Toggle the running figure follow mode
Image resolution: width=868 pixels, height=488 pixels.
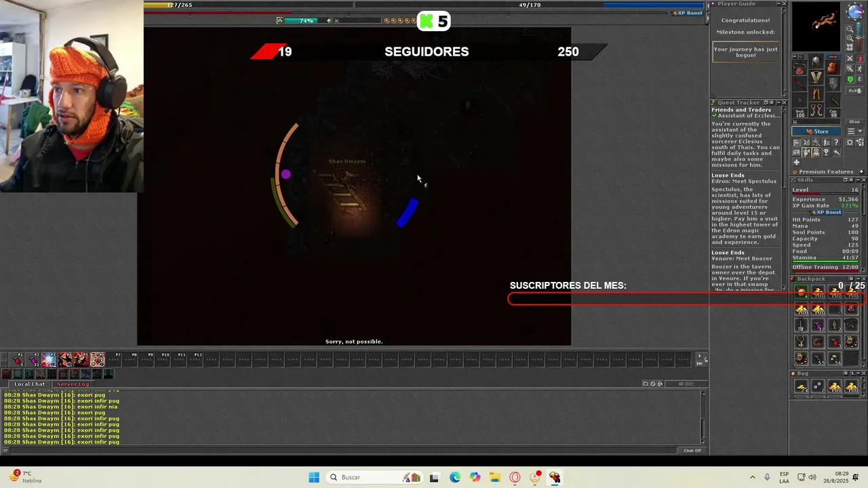click(859, 68)
